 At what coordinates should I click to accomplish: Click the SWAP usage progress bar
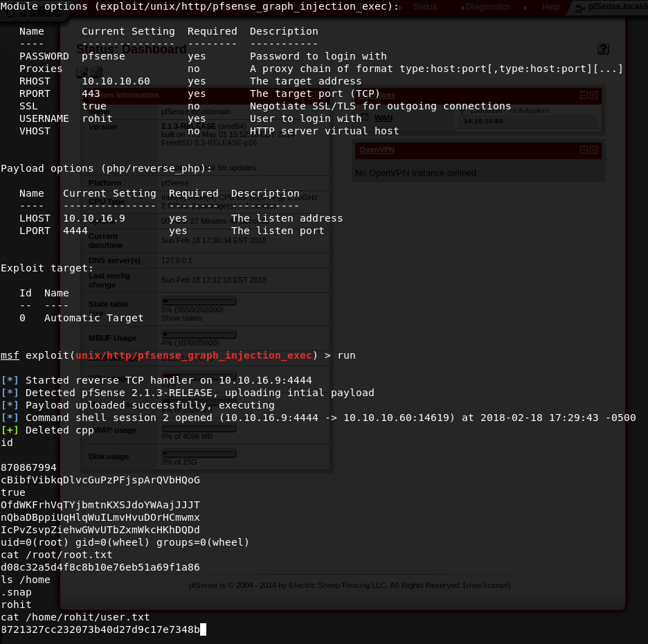click(x=199, y=427)
